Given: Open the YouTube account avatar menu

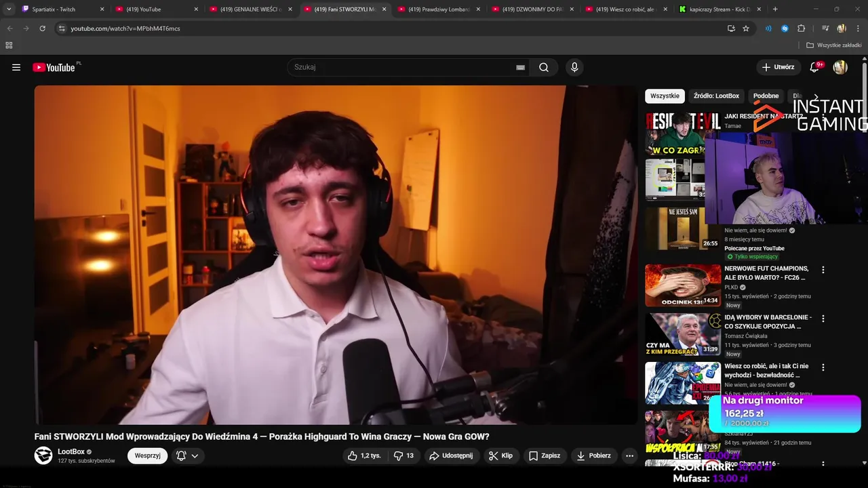Looking at the screenshot, I should click(840, 67).
